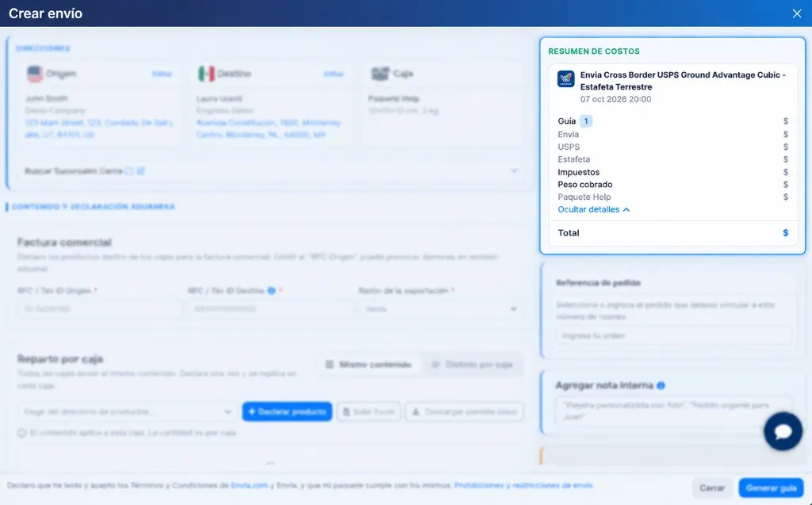The height and width of the screenshot is (505, 812).
Task: Open Prohibiciones y restricciones de envío link
Action: click(x=523, y=485)
